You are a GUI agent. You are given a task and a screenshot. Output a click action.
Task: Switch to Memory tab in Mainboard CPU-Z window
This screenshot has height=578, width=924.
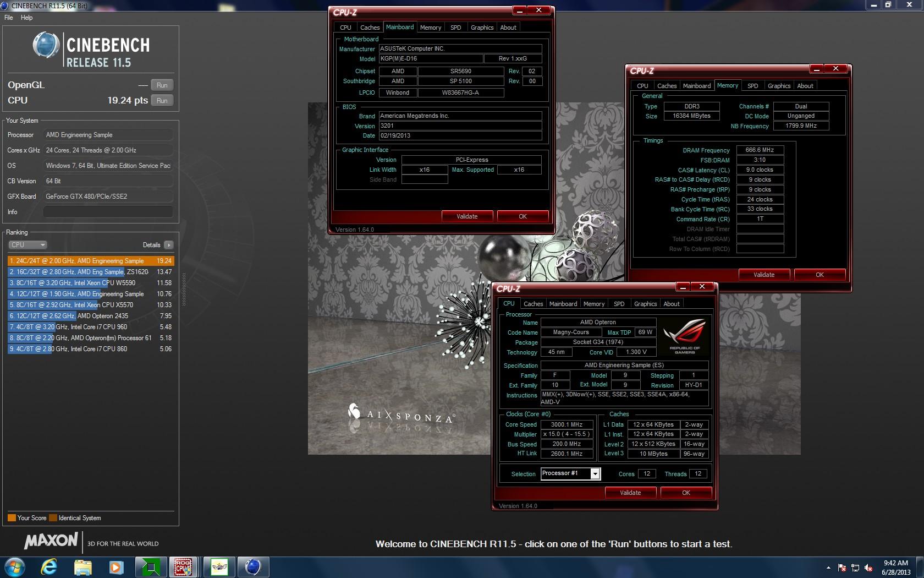(431, 28)
